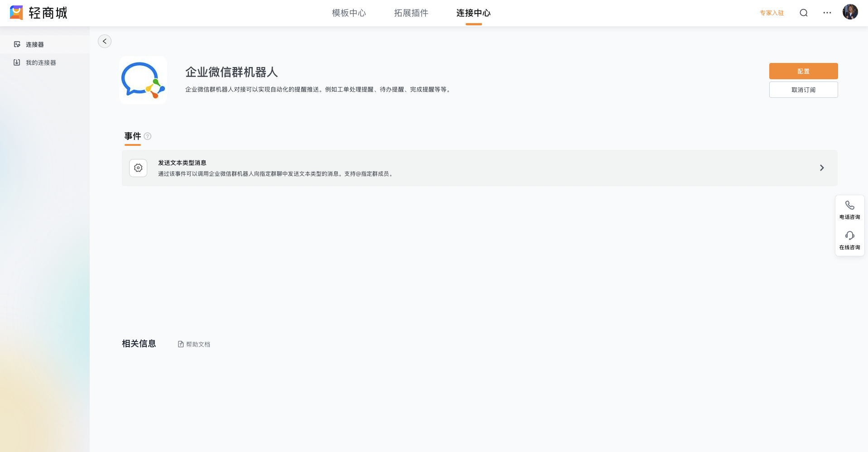
Task: Open the three-dot more menu
Action: pos(827,13)
